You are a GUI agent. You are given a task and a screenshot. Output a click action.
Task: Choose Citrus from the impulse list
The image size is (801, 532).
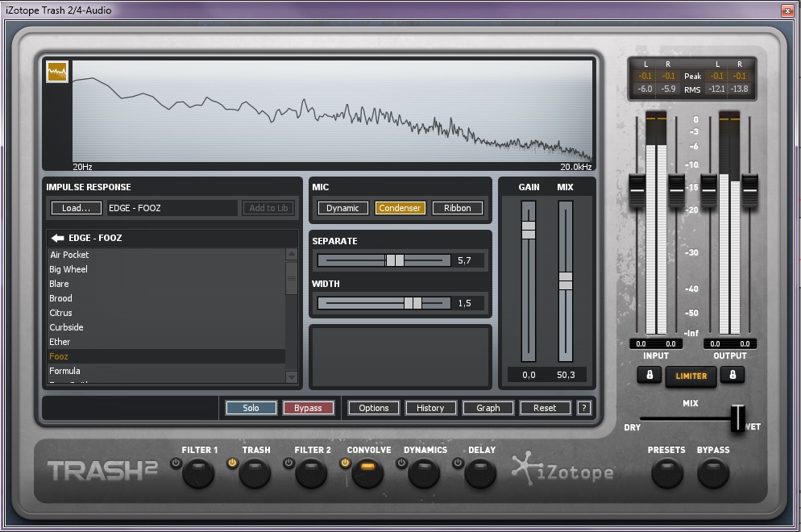coord(60,313)
